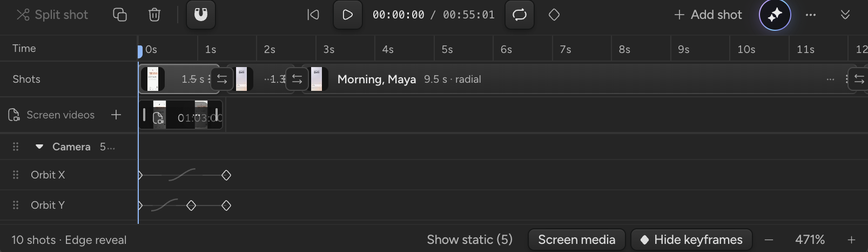Select the Morning, Maya shot thumbnail
This screenshot has width=868, height=252.
(317, 79)
